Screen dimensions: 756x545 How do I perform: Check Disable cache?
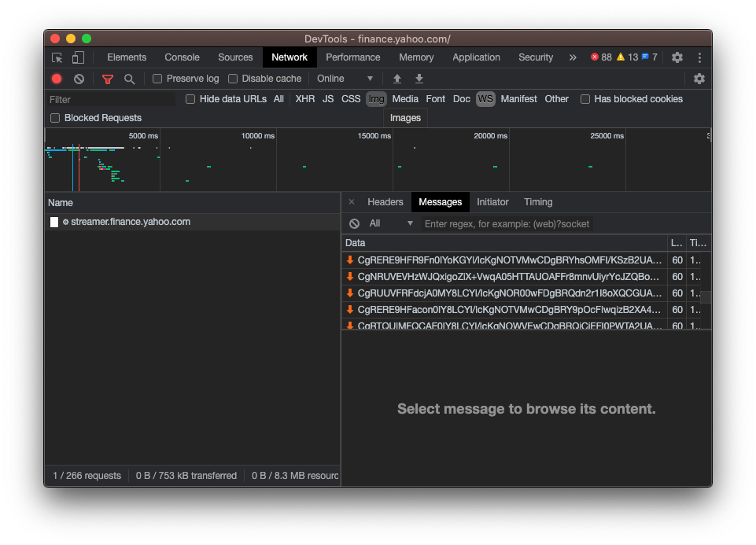(x=233, y=79)
